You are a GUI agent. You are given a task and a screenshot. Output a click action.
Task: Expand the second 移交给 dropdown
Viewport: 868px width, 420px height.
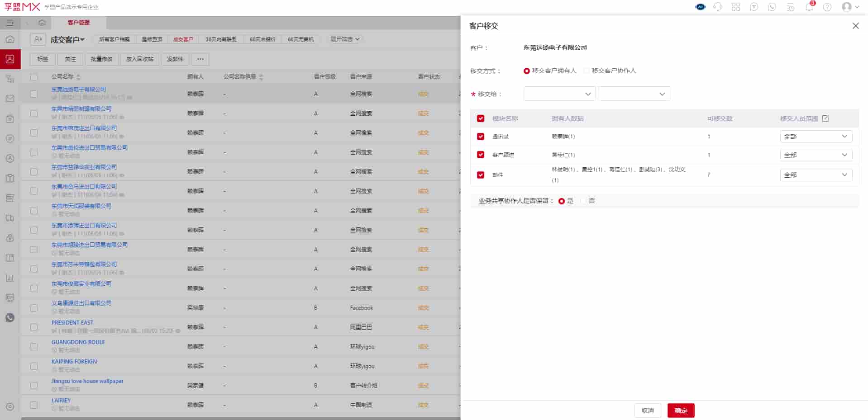(634, 94)
